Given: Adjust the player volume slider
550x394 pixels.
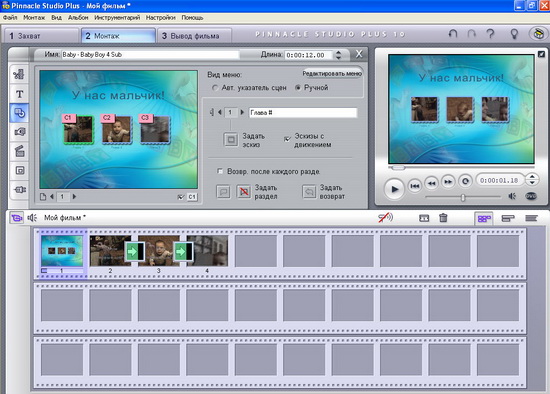Looking at the screenshot, I should click(463, 198).
